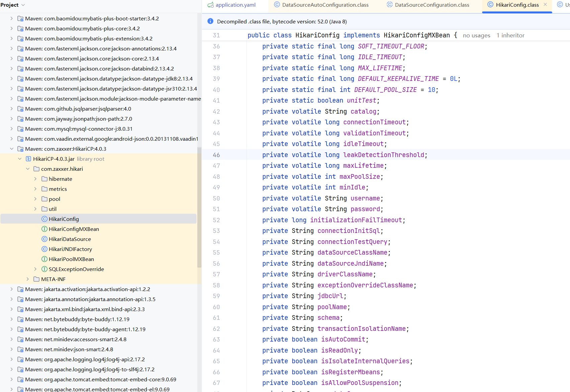Collapse Maven com.zaxxer:HikariCP:4.0.3 node
The width and height of the screenshot is (570, 392).
[x=12, y=149]
